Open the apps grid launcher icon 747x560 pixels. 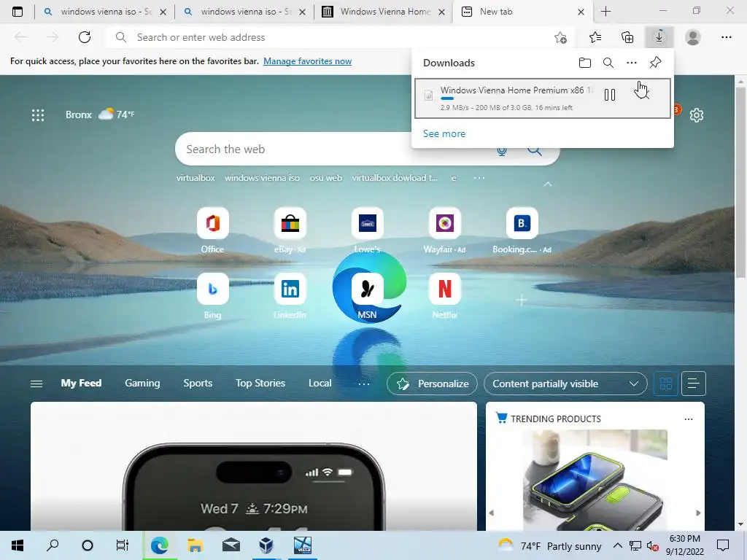38,114
